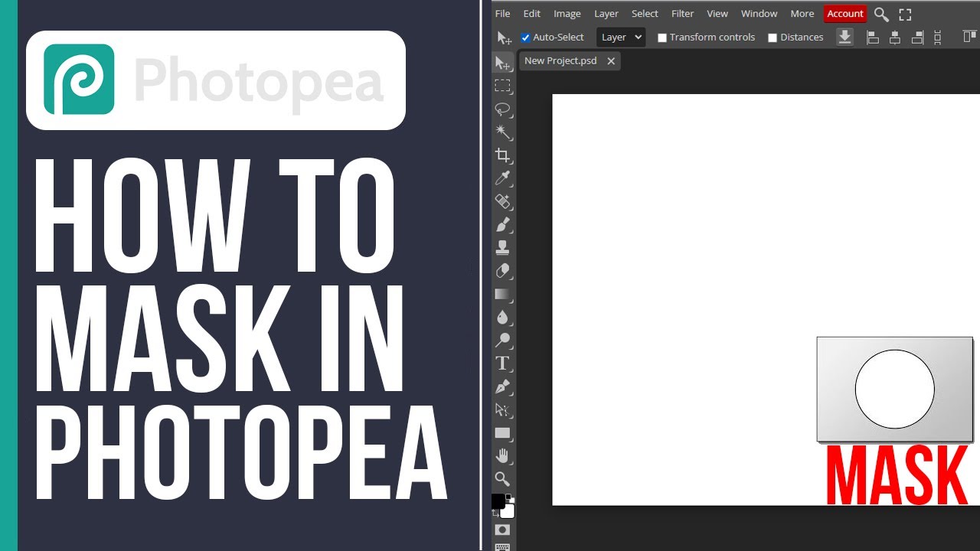Screen dimensions: 980x551
Task: Close the New Project.psd tab
Action: point(611,61)
